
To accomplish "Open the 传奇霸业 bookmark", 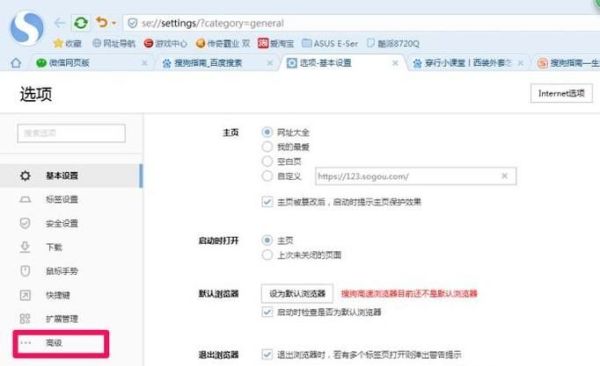I will click(x=222, y=43).
